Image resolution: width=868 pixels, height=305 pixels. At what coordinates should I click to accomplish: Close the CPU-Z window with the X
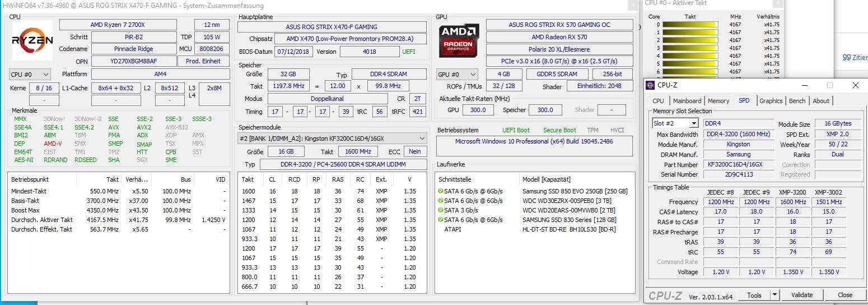[855, 85]
